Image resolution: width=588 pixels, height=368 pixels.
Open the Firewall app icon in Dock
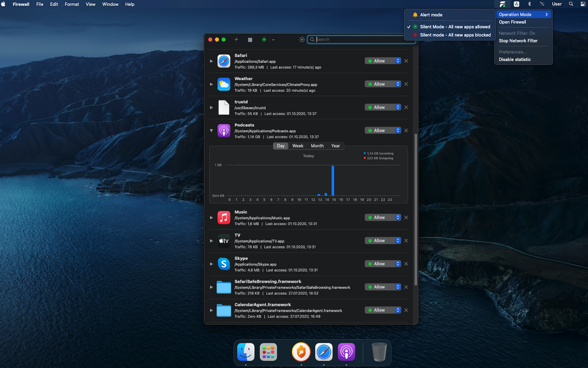(x=301, y=352)
